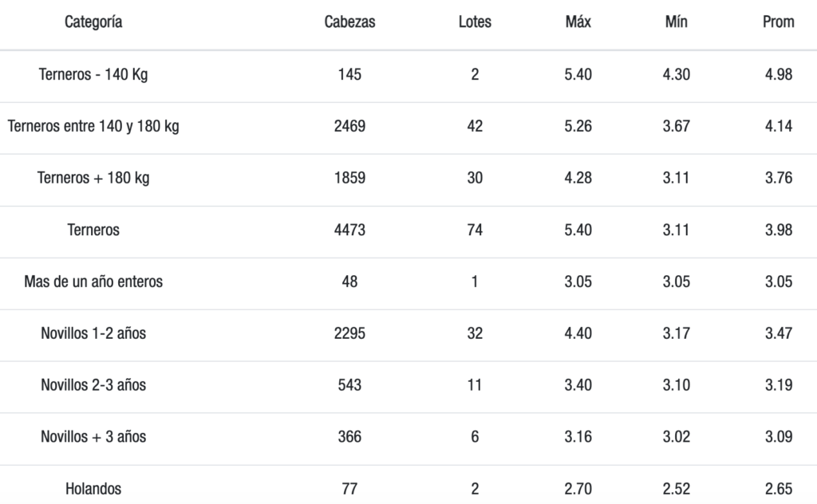Click the Prom column header
Screen dimensions: 817x504
pyautogui.click(x=778, y=22)
